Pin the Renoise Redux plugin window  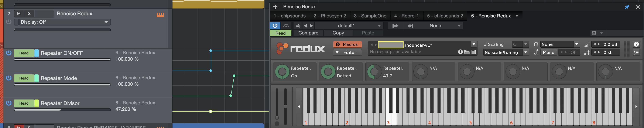click(627, 7)
